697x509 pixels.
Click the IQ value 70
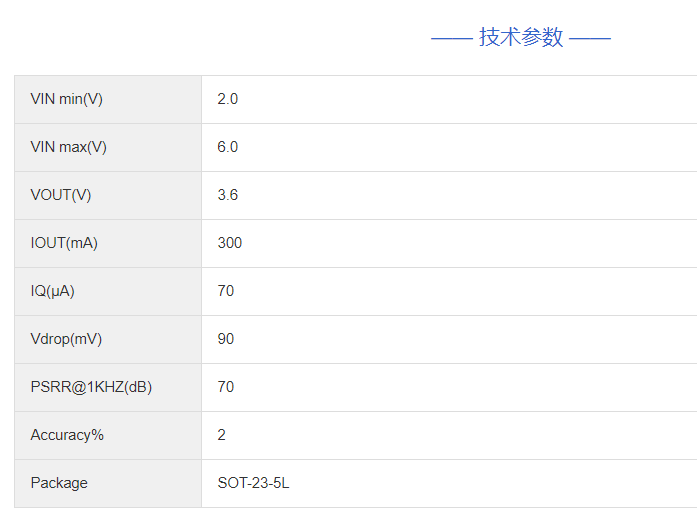pyautogui.click(x=226, y=291)
